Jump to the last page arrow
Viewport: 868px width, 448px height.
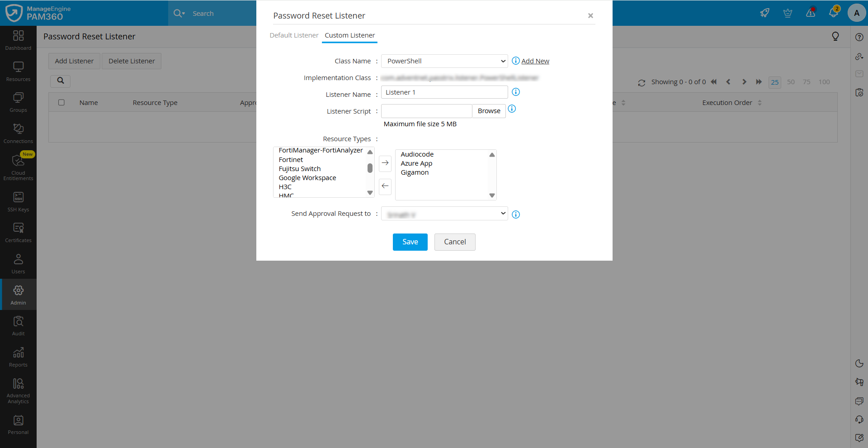(759, 82)
